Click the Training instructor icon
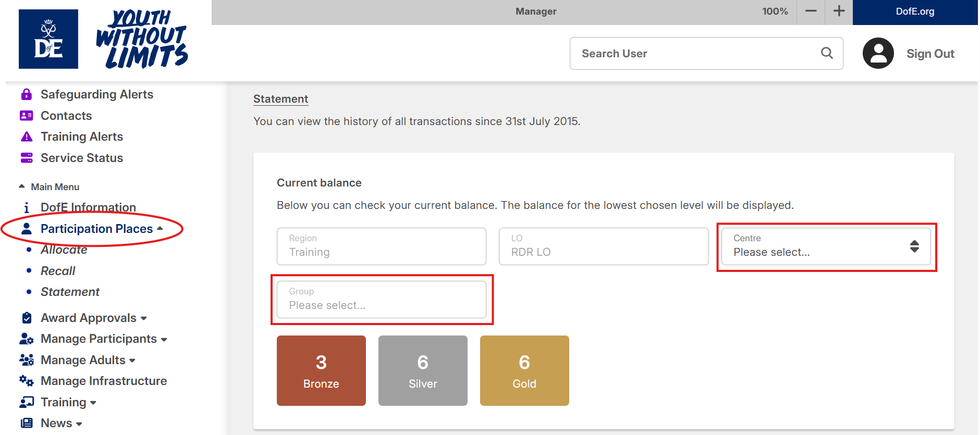 pos(27,402)
